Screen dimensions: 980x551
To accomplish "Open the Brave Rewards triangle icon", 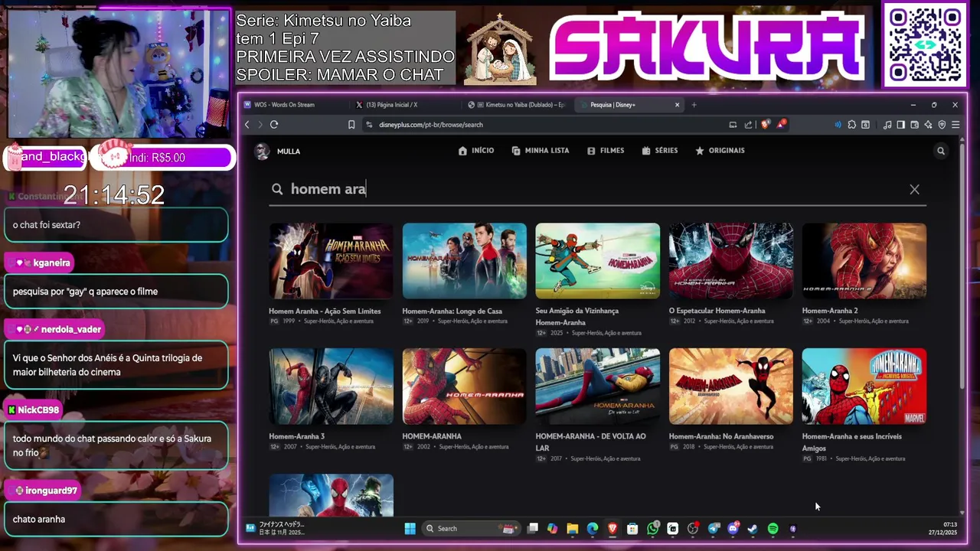I will coord(780,125).
